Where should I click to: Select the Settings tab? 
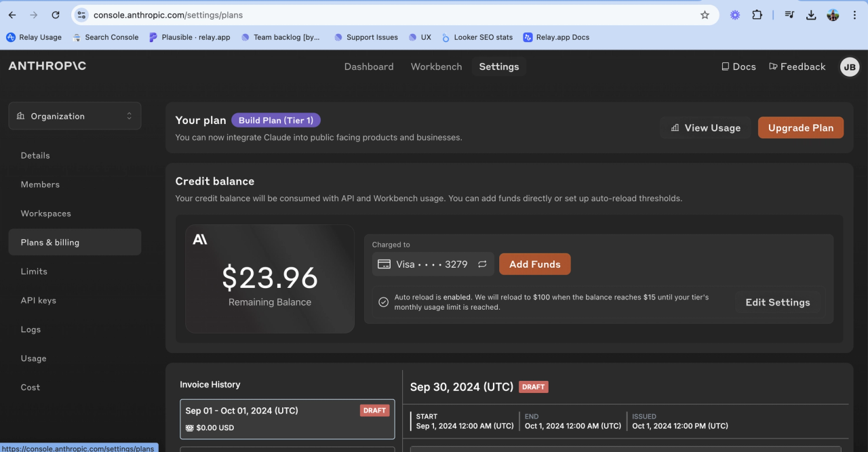[499, 66]
